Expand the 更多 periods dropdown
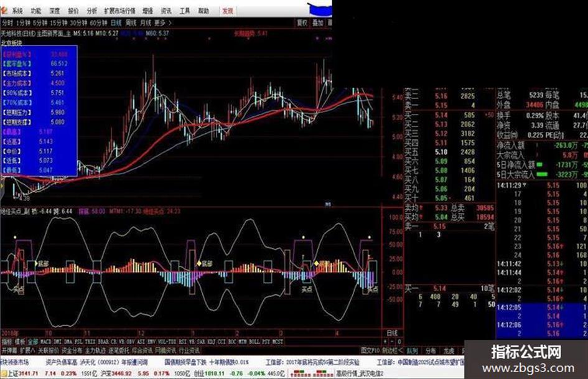Screen dimensions: 588x379 pos(163,23)
